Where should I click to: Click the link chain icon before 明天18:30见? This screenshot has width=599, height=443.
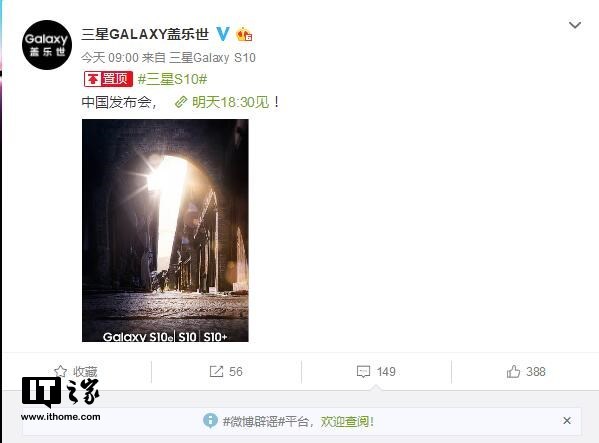coord(181,102)
